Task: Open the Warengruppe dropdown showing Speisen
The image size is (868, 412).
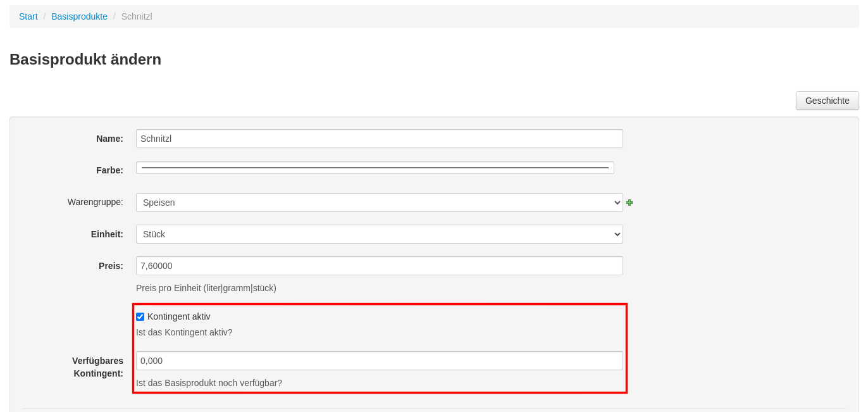Action: pyautogui.click(x=379, y=203)
